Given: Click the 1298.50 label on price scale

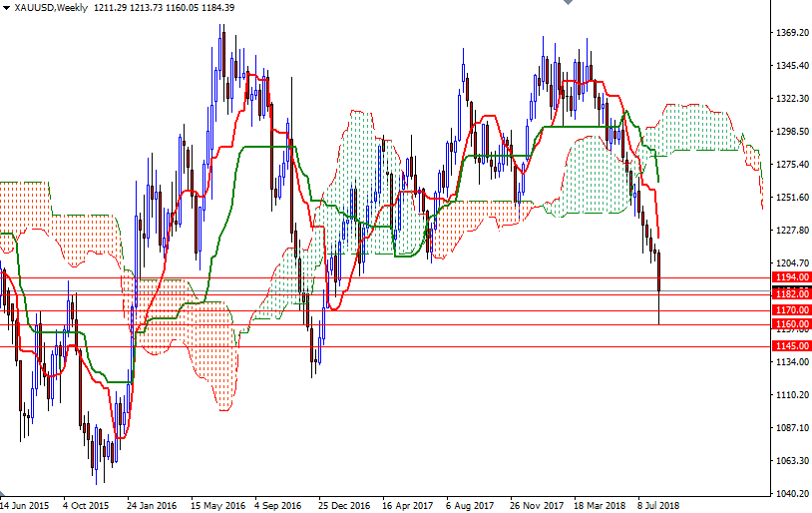Looking at the screenshot, I should coord(790,132).
